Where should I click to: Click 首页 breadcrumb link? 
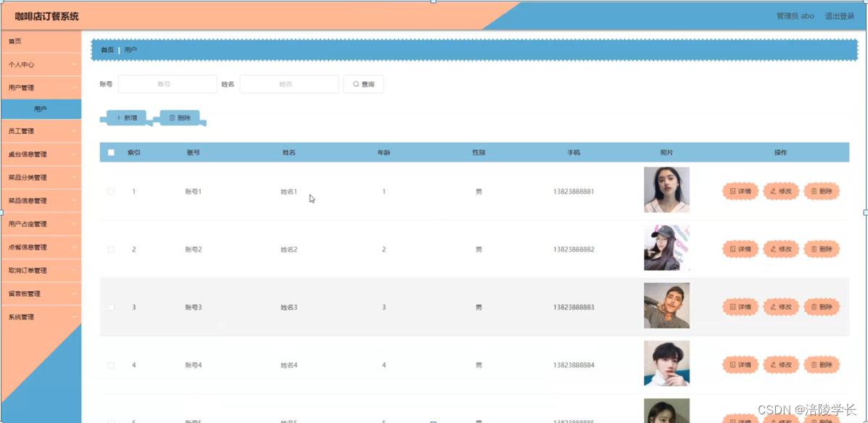107,50
